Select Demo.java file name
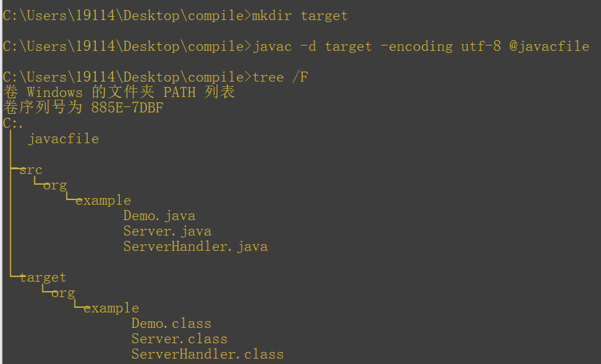The image size is (601, 364). [x=159, y=216]
